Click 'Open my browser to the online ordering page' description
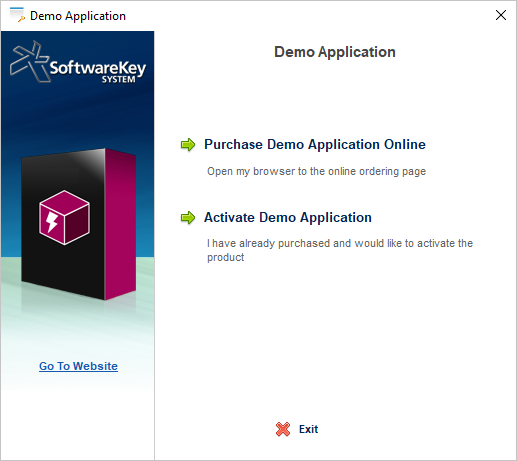This screenshot has width=517, height=461. click(316, 171)
